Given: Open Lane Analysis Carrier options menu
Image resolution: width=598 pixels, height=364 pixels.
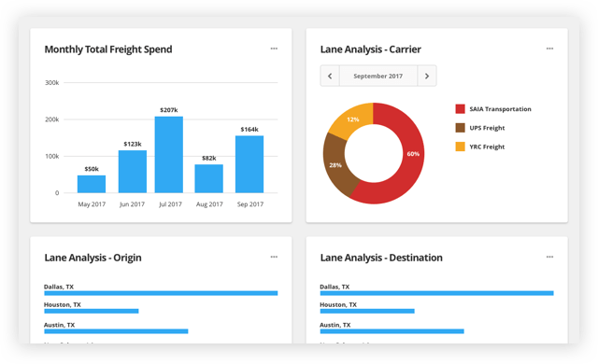Looking at the screenshot, I should click(549, 49).
